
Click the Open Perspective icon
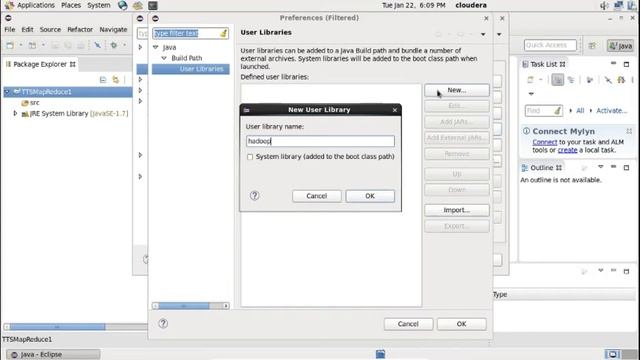(592, 45)
